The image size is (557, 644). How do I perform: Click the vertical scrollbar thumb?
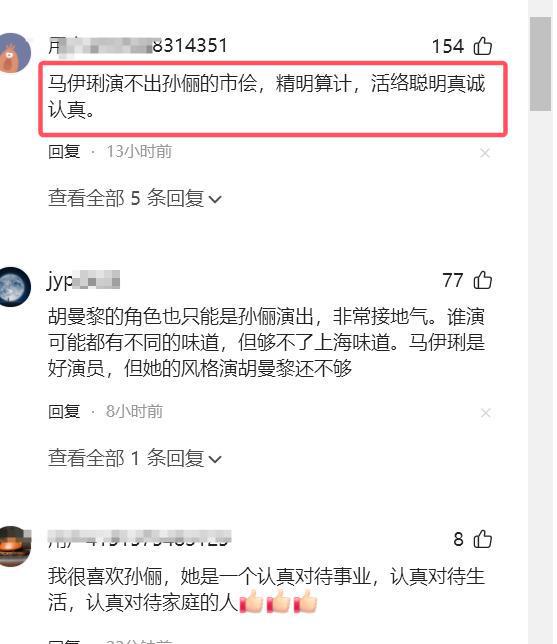tap(540, 64)
